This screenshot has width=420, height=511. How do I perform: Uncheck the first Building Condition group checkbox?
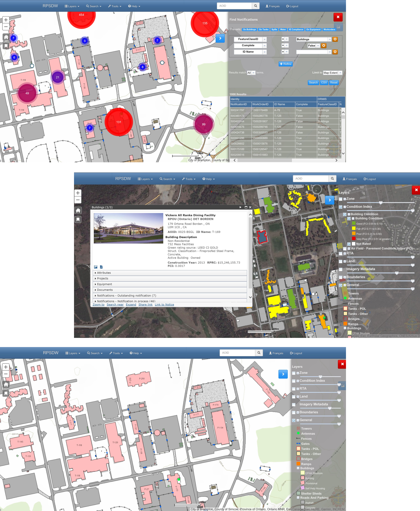[345, 214]
